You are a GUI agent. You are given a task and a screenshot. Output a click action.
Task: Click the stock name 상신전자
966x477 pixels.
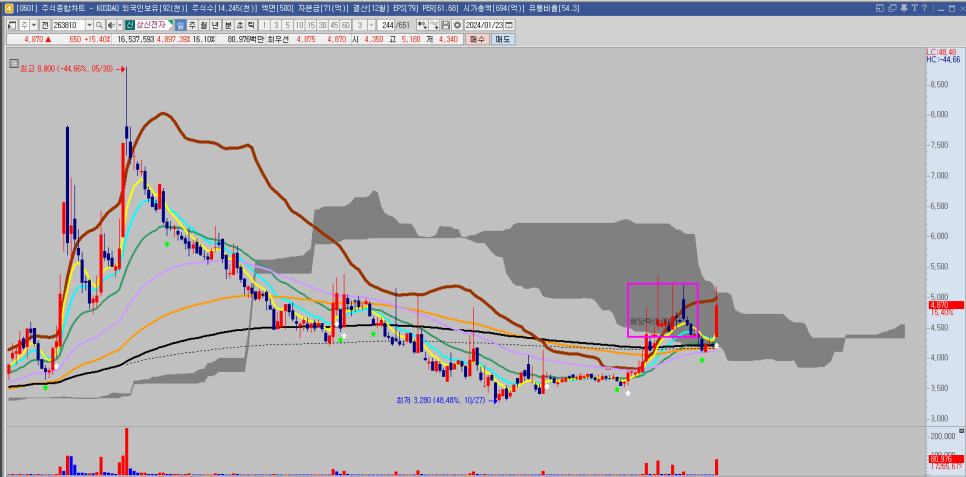[151, 25]
